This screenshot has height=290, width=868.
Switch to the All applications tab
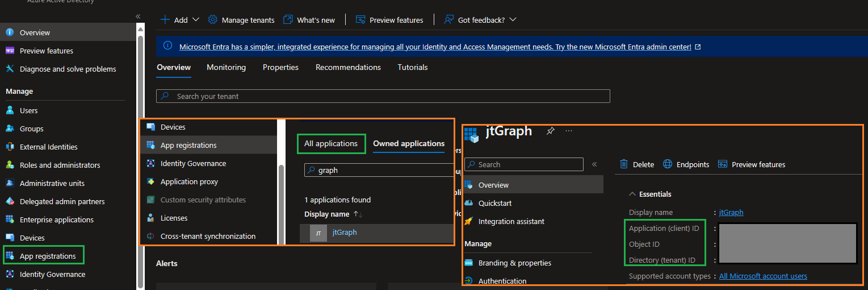[x=331, y=143]
